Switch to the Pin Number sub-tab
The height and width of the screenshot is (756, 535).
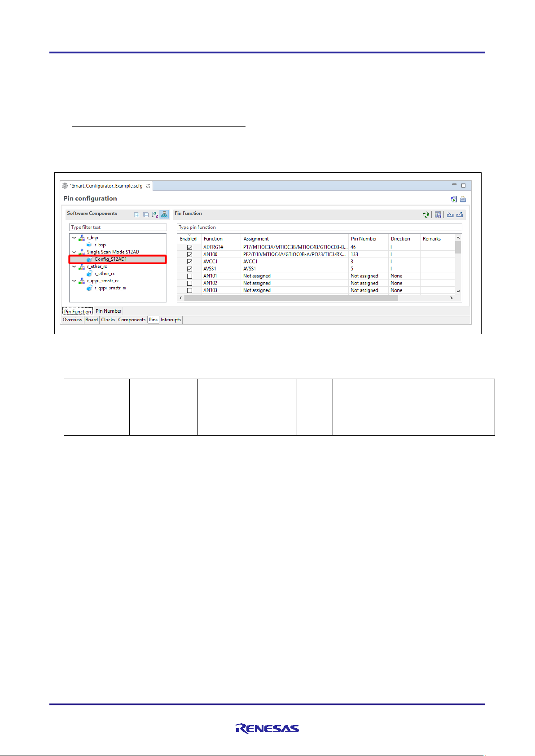tap(108, 311)
